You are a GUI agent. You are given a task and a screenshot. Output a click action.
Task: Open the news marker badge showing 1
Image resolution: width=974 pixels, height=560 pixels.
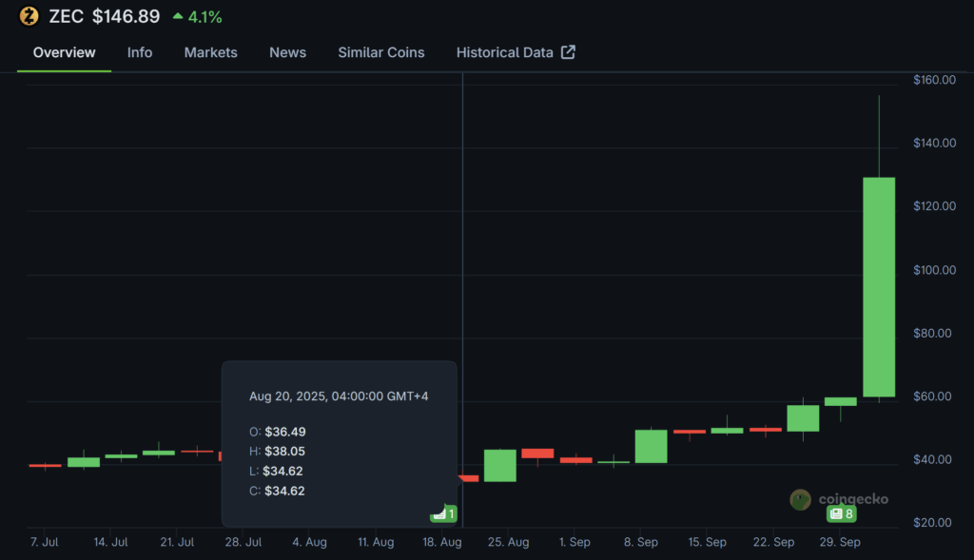(x=443, y=514)
